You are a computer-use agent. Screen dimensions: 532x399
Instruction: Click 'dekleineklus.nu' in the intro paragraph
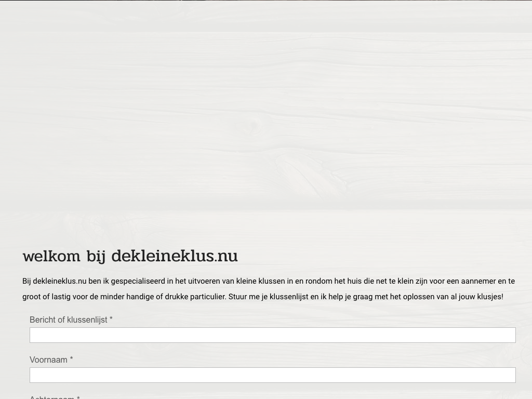59,281
